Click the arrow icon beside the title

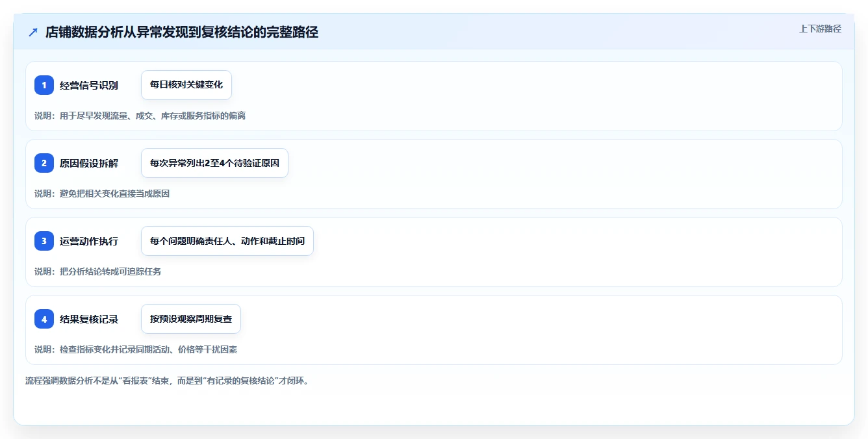tap(33, 32)
